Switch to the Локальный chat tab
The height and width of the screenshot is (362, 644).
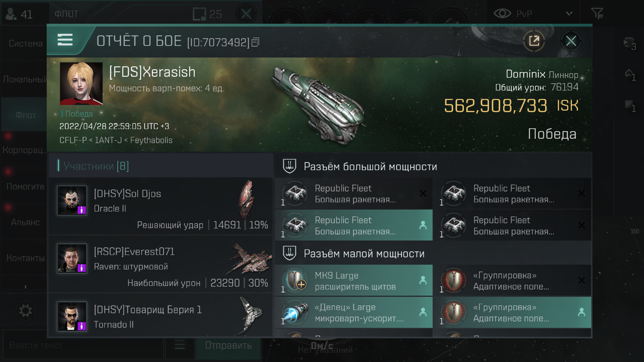click(24, 79)
